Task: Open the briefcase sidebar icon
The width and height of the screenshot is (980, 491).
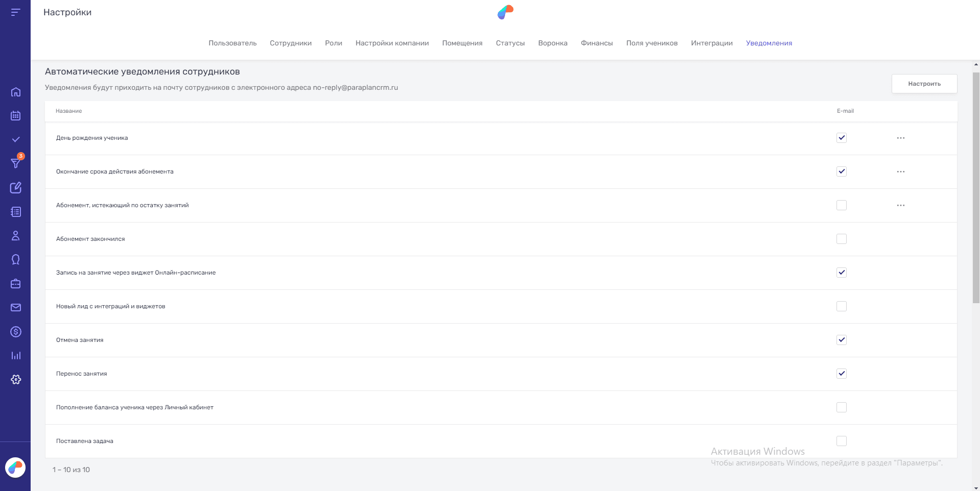Action: point(16,284)
